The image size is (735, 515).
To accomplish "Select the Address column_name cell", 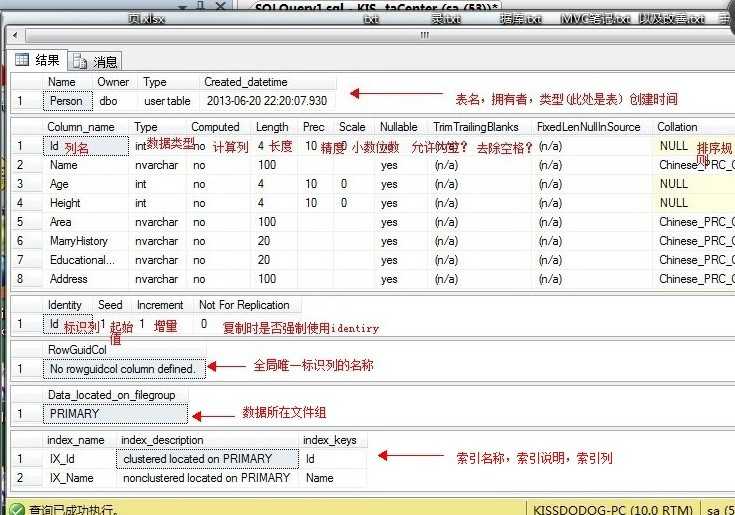I will click(86, 279).
